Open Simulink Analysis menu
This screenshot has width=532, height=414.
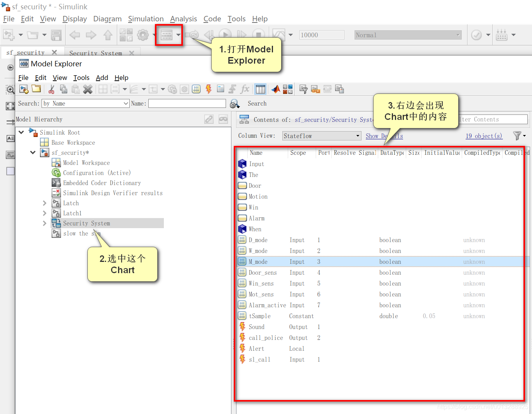(x=184, y=19)
